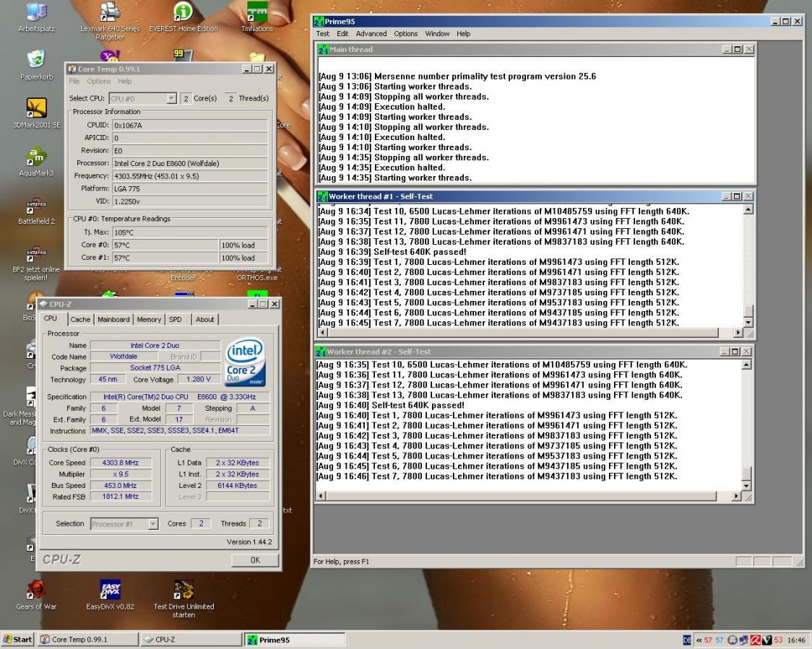Viewport: 812px width, 649px height.
Task: Launch the 3DMark2001 SE icon
Action: 36,113
